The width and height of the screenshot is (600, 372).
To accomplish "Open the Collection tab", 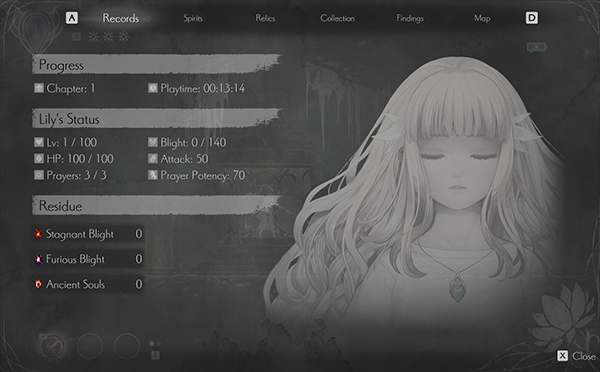I will 338,18.
